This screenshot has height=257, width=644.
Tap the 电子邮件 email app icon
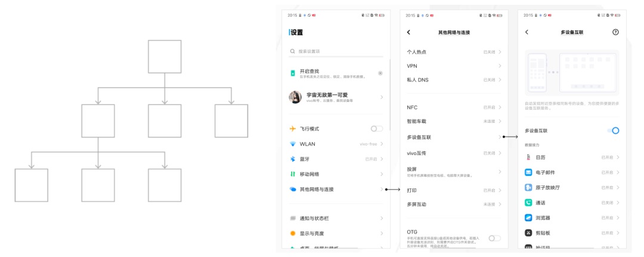(528, 172)
